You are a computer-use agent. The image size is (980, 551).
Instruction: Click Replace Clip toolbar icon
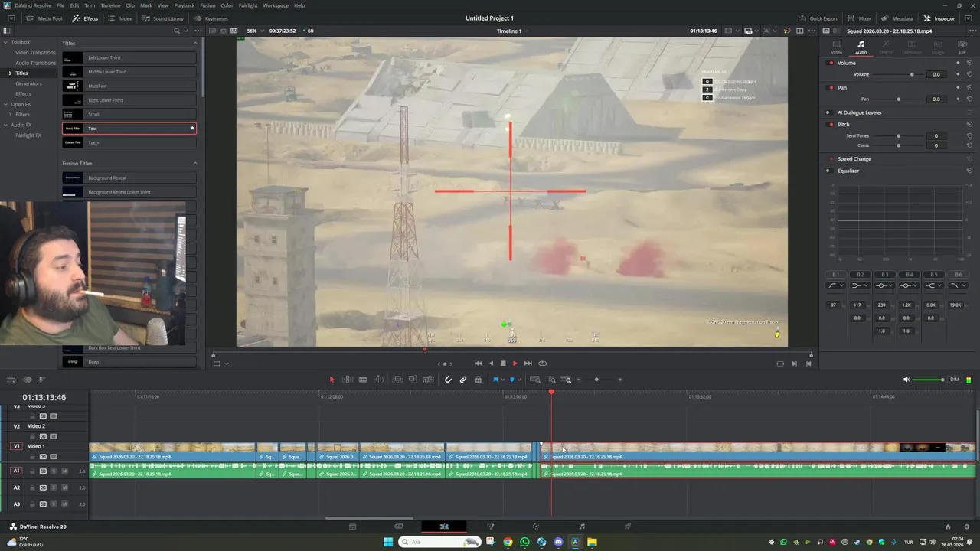click(427, 380)
